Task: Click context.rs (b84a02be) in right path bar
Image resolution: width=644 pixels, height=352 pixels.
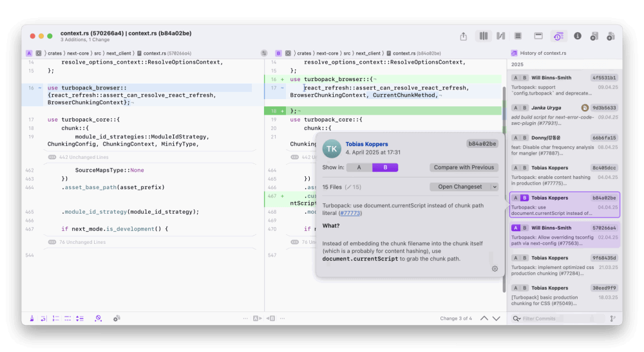Action: pyautogui.click(x=413, y=53)
